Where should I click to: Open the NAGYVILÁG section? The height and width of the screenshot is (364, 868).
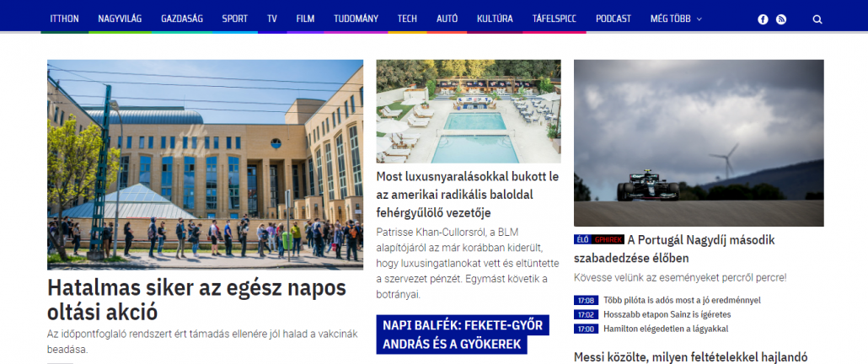pyautogui.click(x=120, y=19)
